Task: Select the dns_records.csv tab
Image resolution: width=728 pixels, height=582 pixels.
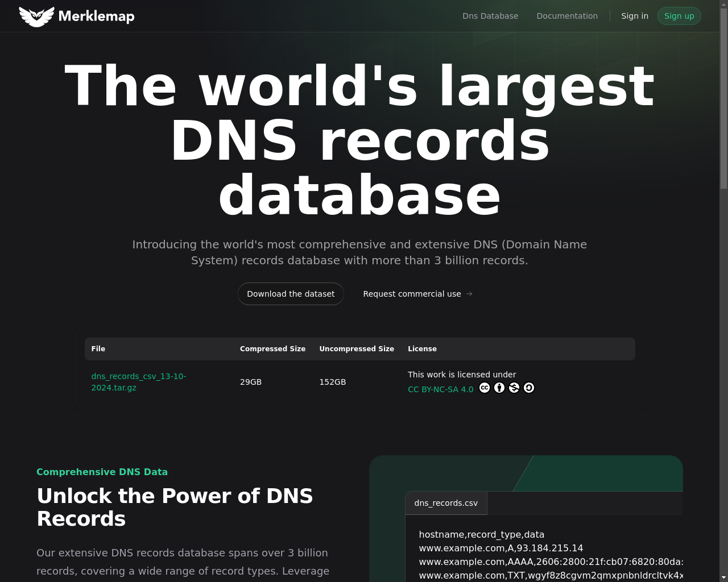Action: point(446,503)
